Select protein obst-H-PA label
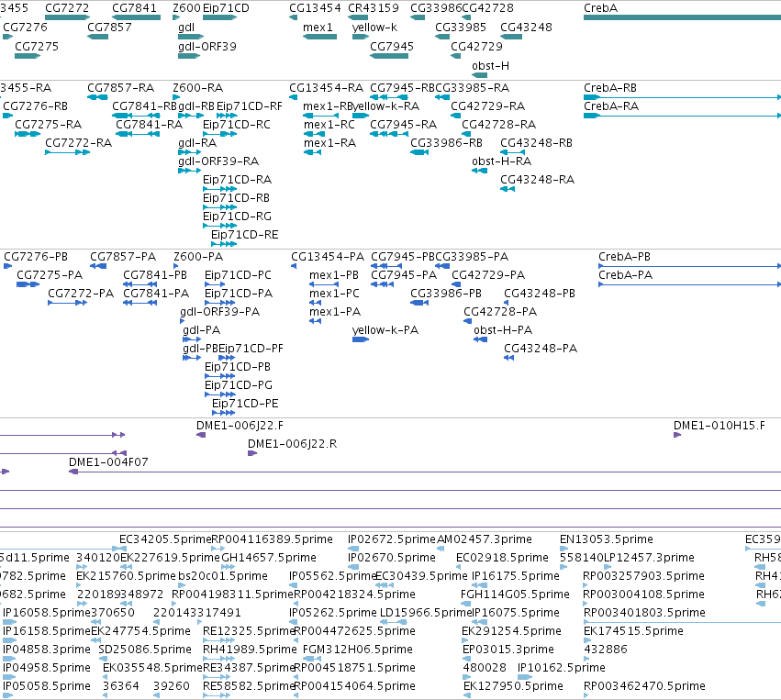 click(503, 330)
